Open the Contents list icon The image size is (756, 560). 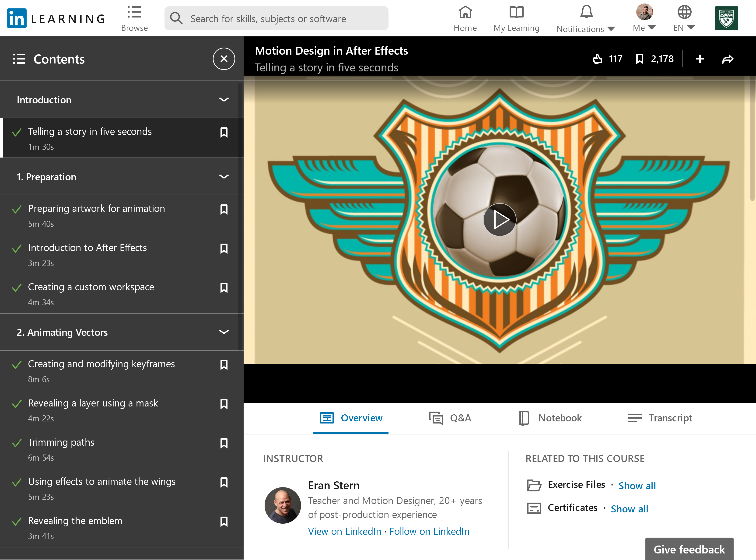19,59
